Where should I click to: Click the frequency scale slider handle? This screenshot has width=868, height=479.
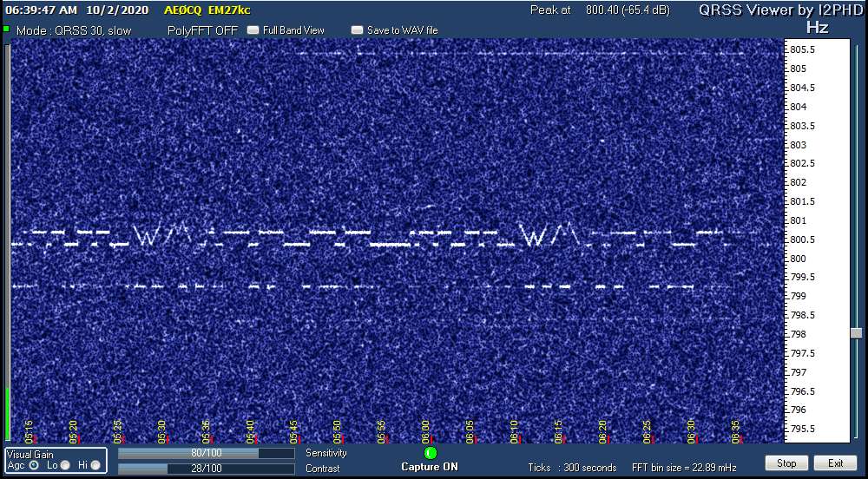coord(856,333)
